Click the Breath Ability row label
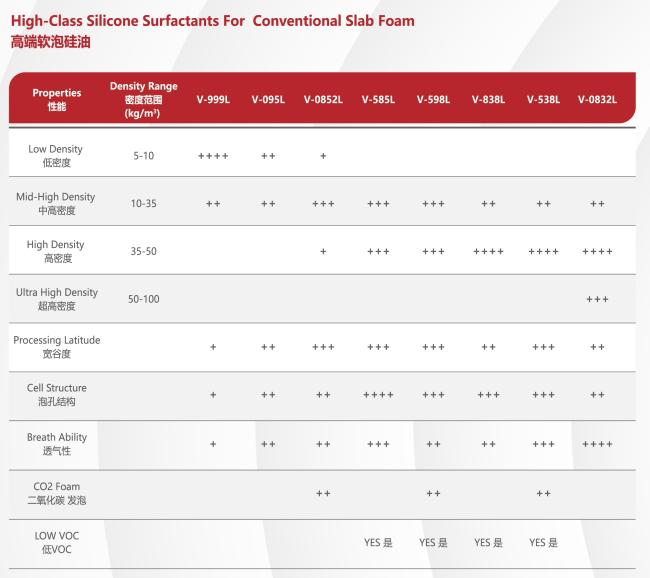This screenshot has width=650, height=578. pos(57,444)
